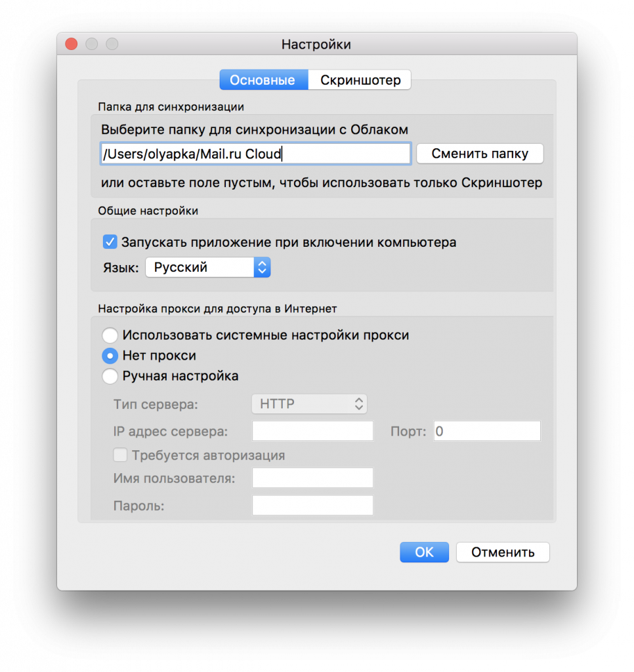Click the Имя пользователя text field
Image resolution: width=634 pixels, height=672 pixels.
[x=312, y=478]
